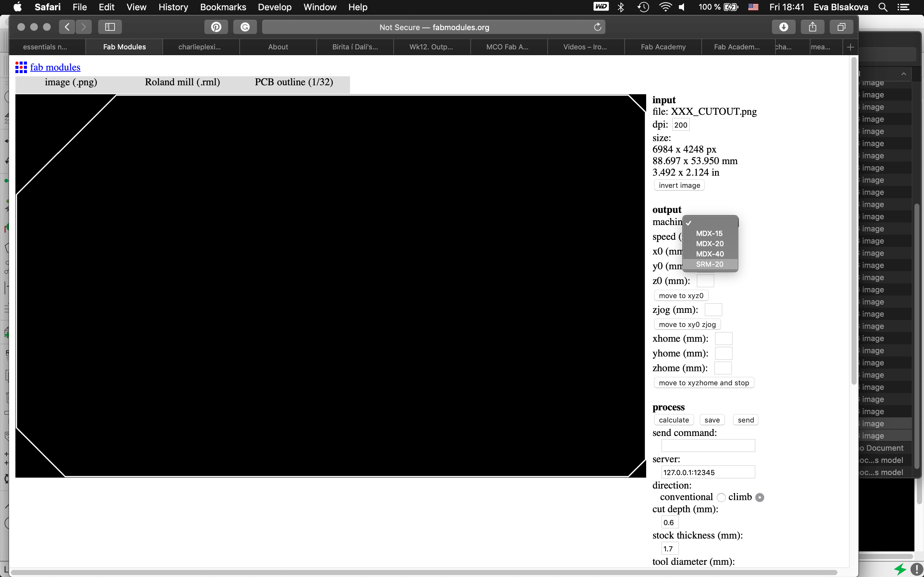Viewport: 924px width, 577px height.
Task: Click the Share icon in toolbar
Action: click(x=812, y=27)
